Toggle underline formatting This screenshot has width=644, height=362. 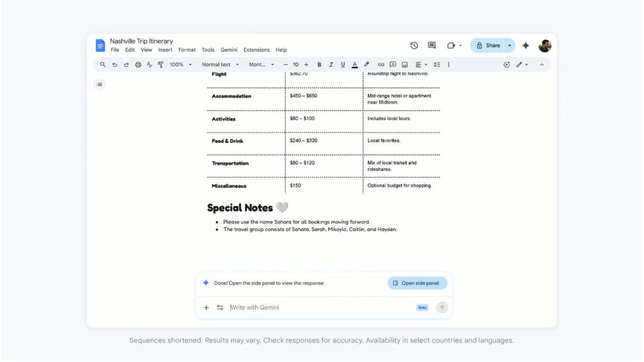click(343, 64)
